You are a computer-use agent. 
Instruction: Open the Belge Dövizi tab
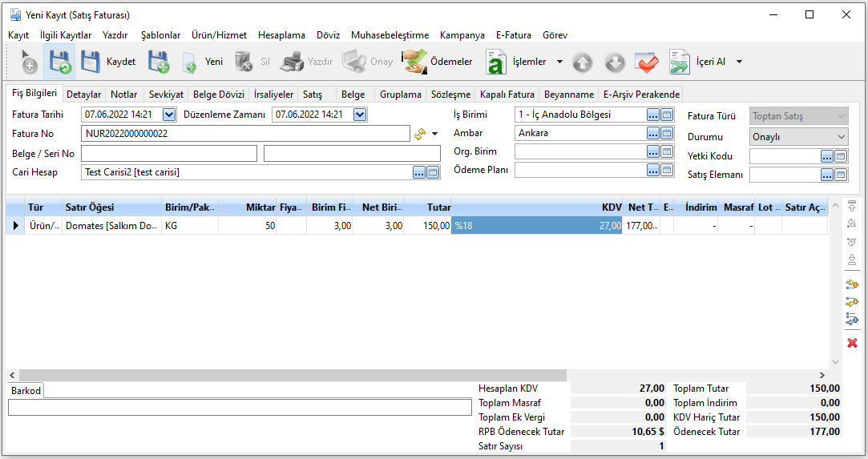tap(219, 95)
